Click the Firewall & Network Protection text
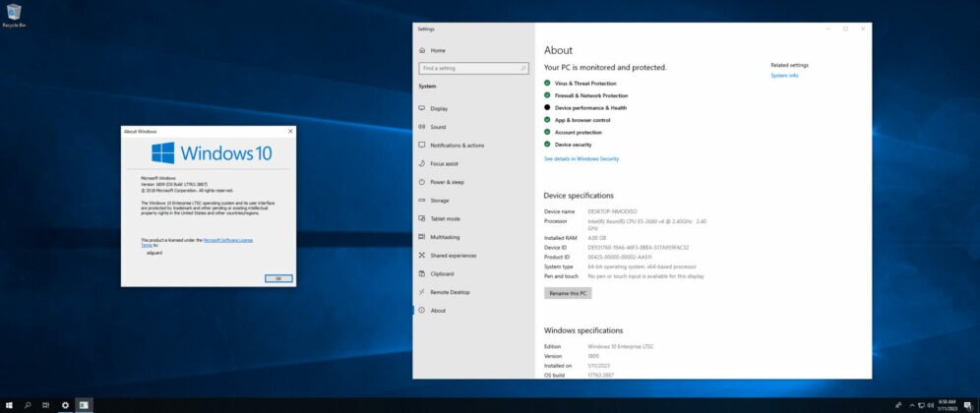 click(x=591, y=95)
